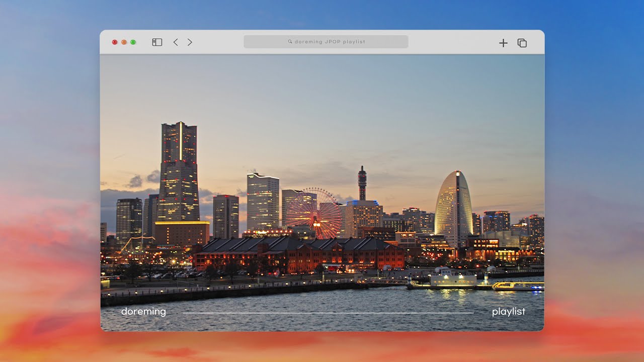Click the red close window dot
This screenshot has height=362, width=644.
point(115,42)
